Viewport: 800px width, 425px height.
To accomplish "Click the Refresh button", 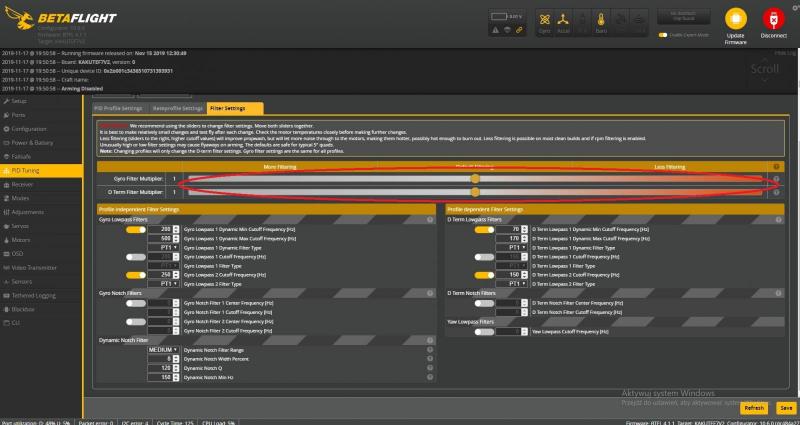I will [754, 408].
